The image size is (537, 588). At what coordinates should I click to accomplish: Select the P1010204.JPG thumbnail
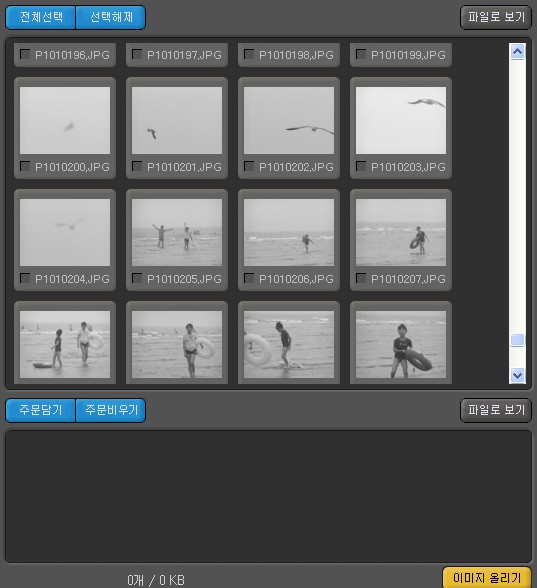click(65, 232)
